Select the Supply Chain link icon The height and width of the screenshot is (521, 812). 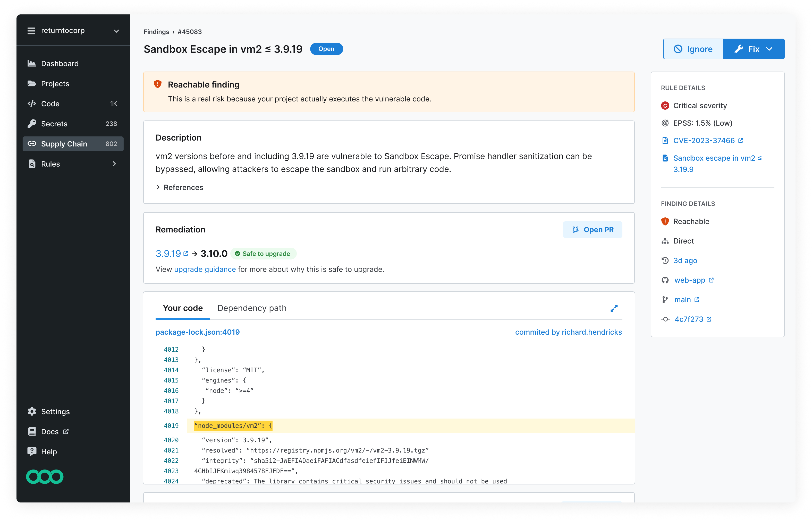coord(32,144)
